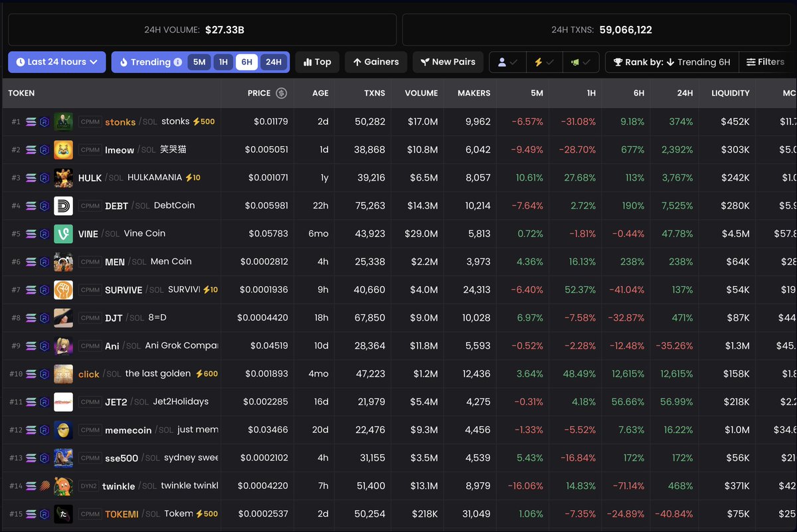
Task: Click the DYN2 label in twinkle row
Action: pyautogui.click(x=88, y=486)
